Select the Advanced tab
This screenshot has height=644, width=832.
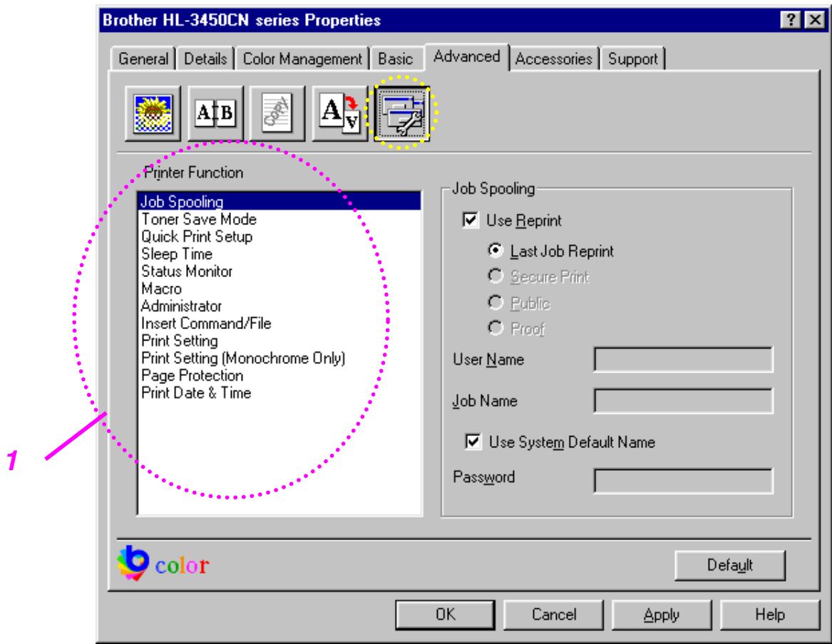pos(467,56)
